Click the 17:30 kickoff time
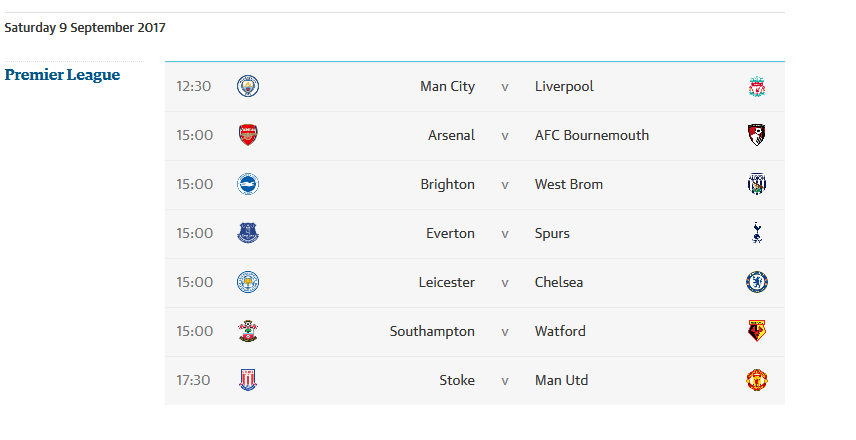This screenshot has height=440, width=856. (194, 381)
